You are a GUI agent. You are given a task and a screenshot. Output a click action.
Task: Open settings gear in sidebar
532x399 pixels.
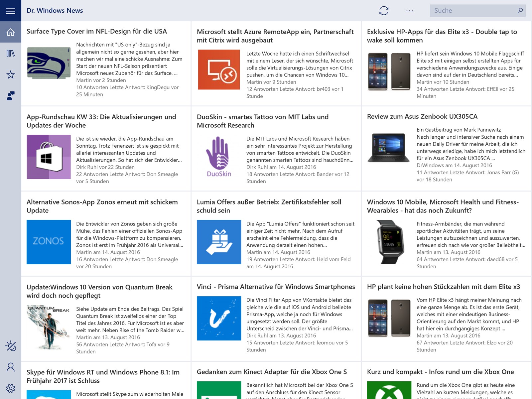coord(11,388)
